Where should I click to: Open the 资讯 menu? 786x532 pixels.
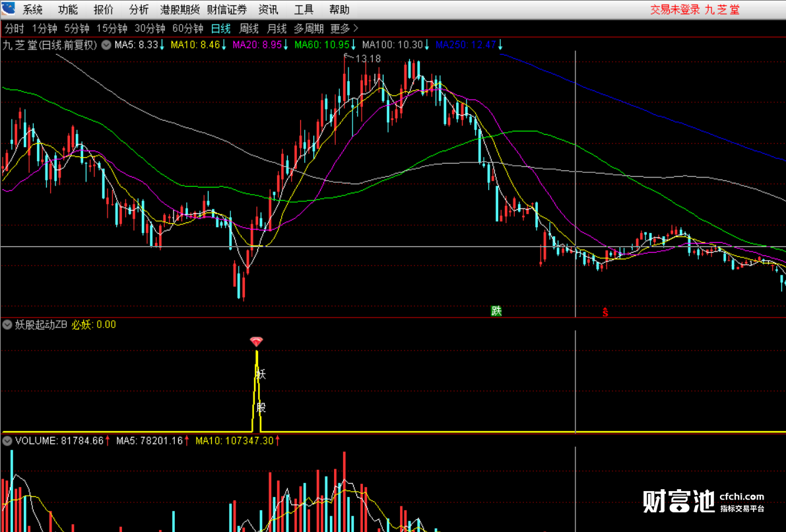tap(268, 9)
